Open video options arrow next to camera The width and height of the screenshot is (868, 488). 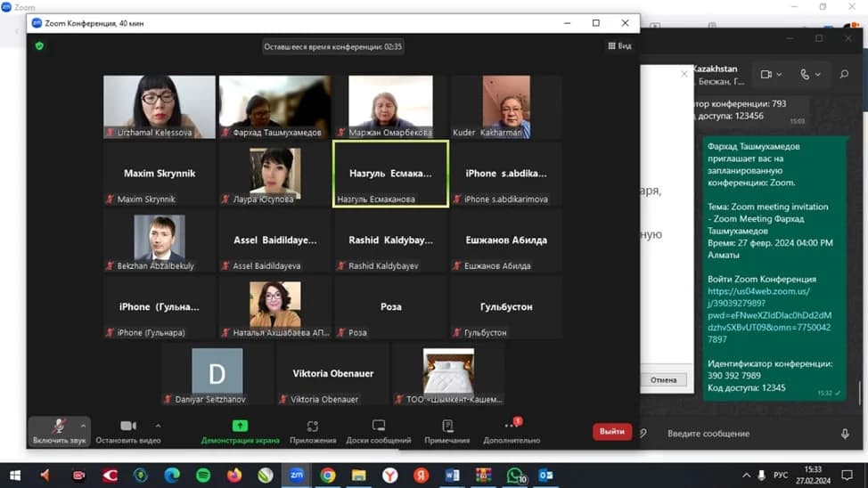click(x=158, y=426)
